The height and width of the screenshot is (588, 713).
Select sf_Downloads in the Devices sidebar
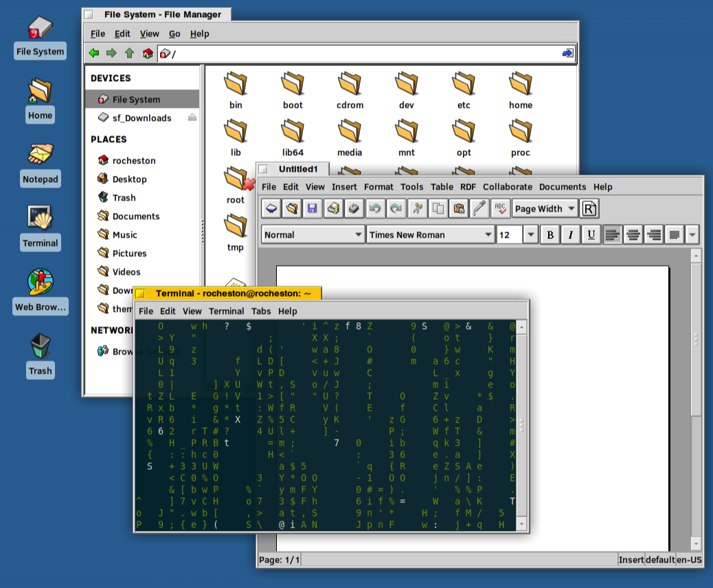142,117
